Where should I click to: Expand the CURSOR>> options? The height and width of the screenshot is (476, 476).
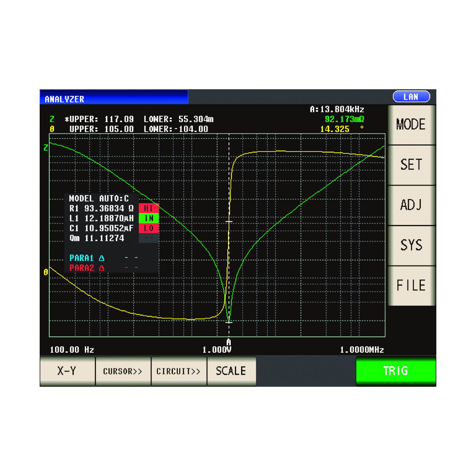click(x=123, y=371)
